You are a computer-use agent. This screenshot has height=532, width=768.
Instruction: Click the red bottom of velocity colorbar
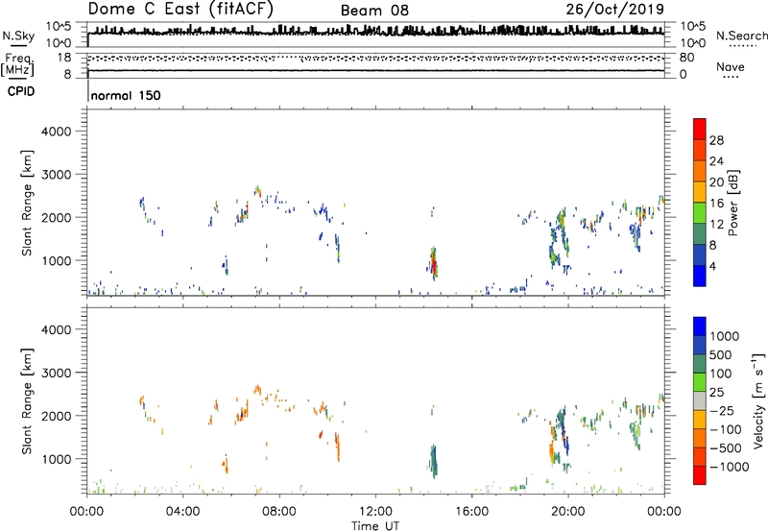pos(700,475)
